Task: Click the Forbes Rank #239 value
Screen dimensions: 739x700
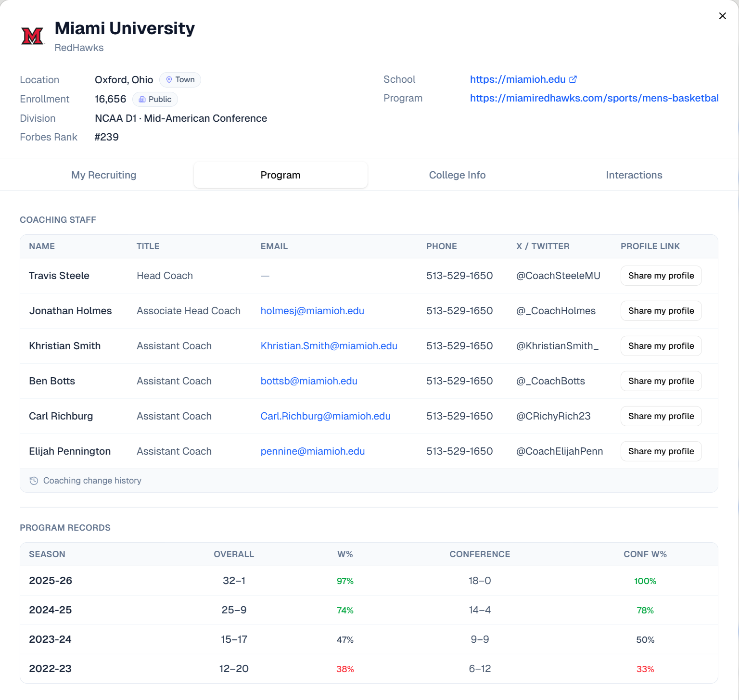Action: tap(107, 137)
